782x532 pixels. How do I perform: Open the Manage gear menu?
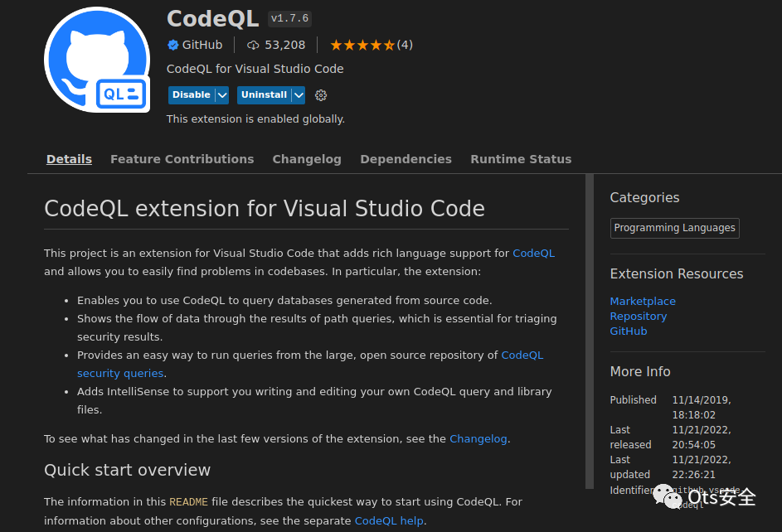(321, 95)
